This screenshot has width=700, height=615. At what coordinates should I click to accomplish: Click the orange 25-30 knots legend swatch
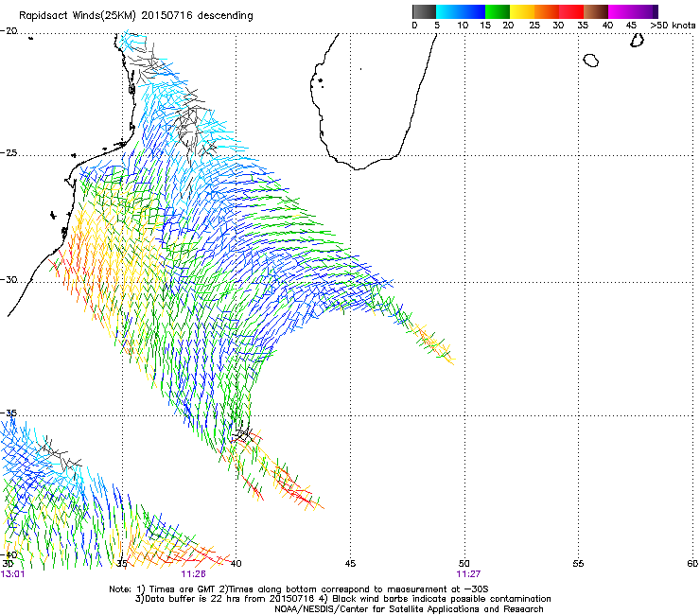(547, 11)
